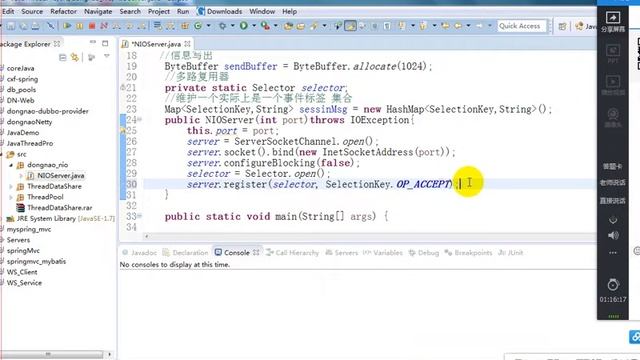
Task: Open the Window menu
Action: [x=262, y=11]
